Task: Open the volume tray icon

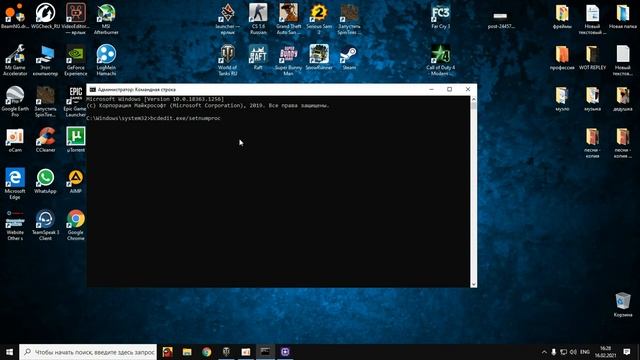Action: tap(573, 352)
